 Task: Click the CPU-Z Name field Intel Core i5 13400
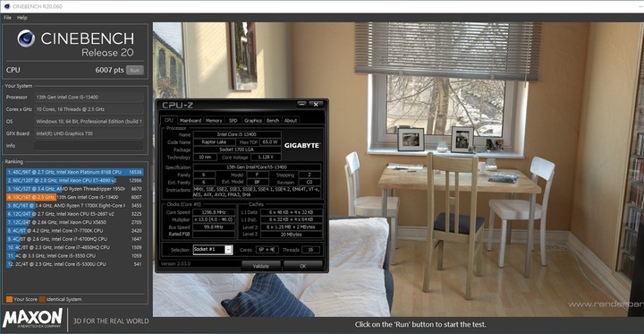pos(237,134)
